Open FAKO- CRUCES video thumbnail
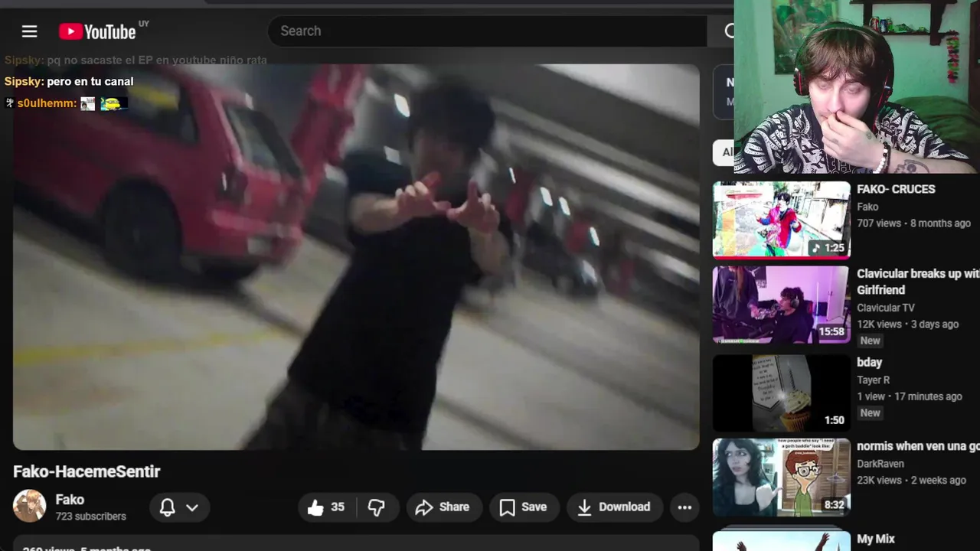The height and width of the screenshot is (551, 980). [781, 220]
